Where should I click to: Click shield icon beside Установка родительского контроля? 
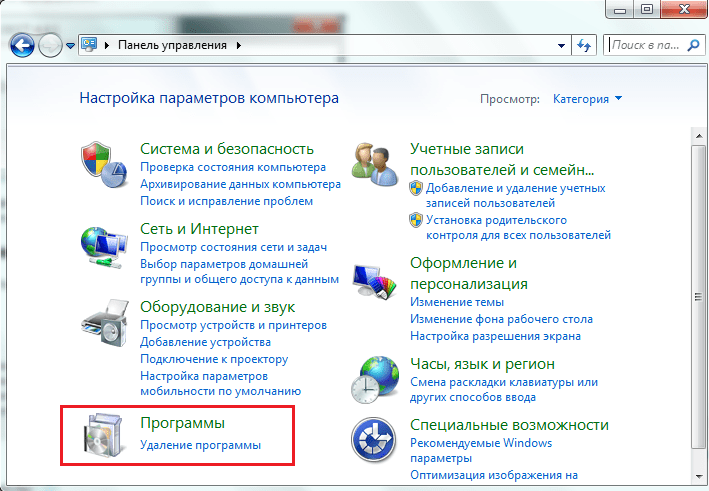[416, 220]
